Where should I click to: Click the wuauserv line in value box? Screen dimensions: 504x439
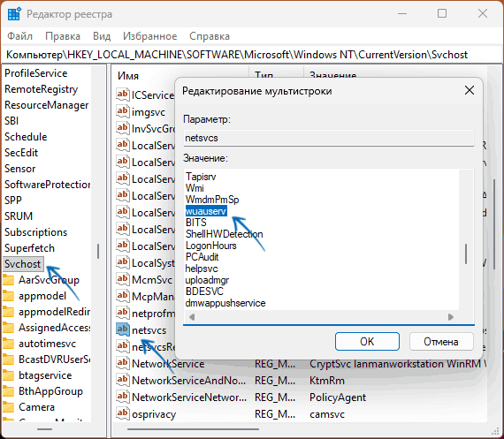206,211
